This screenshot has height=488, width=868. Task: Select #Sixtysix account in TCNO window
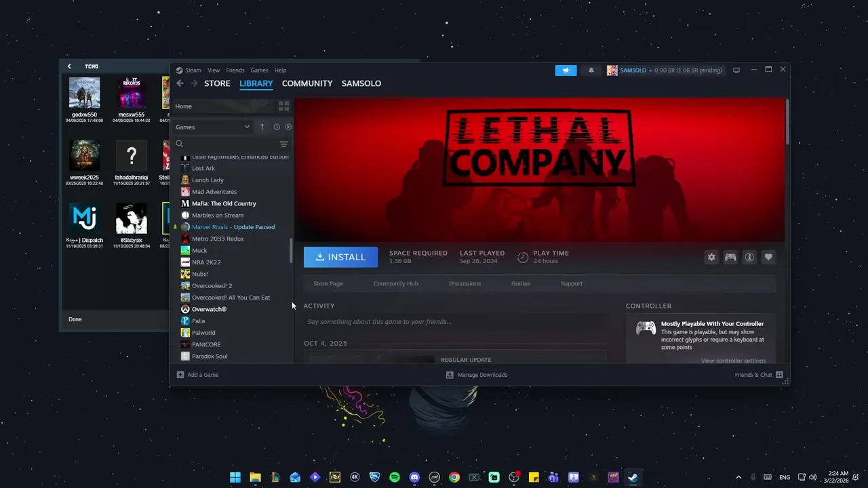[132, 218]
